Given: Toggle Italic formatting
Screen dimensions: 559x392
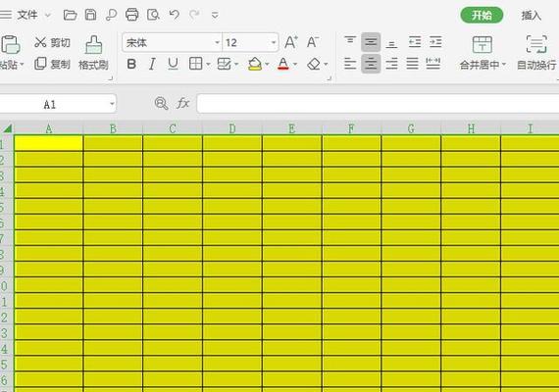Looking at the screenshot, I should (x=152, y=64).
